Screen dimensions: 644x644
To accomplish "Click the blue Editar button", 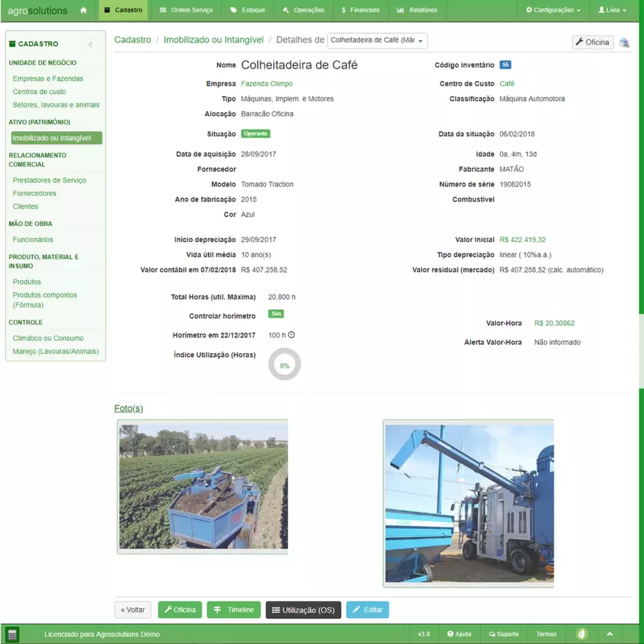I will pyautogui.click(x=367, y=610).
